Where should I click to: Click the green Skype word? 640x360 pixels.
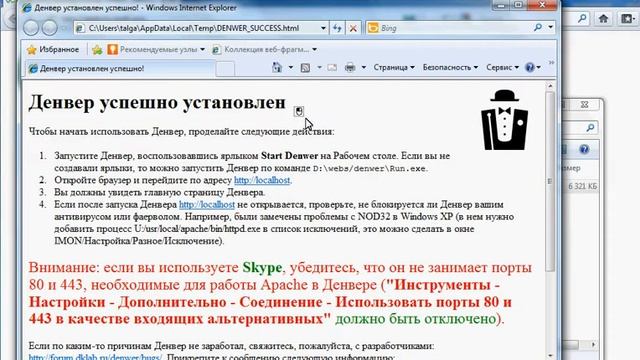click(262, 268)
